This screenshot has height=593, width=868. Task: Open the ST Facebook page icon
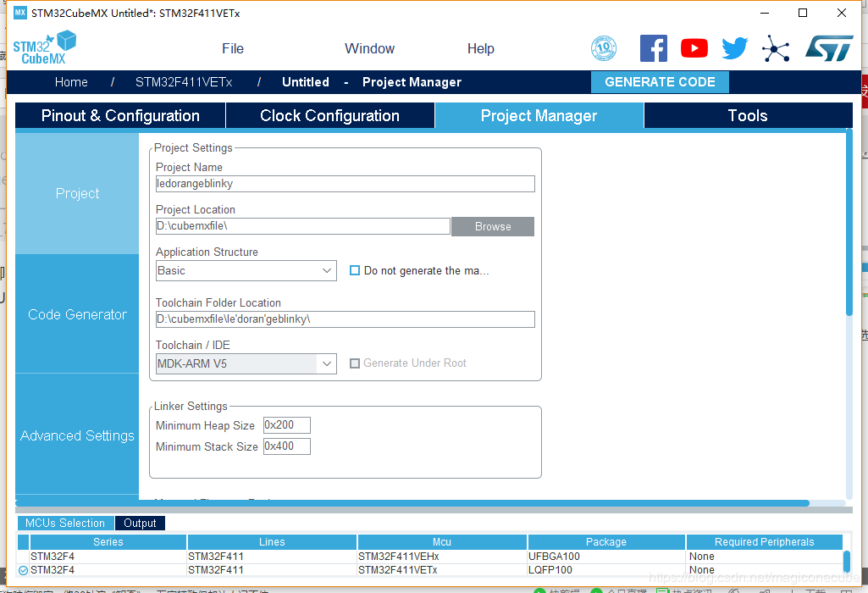tap(653, 48)
